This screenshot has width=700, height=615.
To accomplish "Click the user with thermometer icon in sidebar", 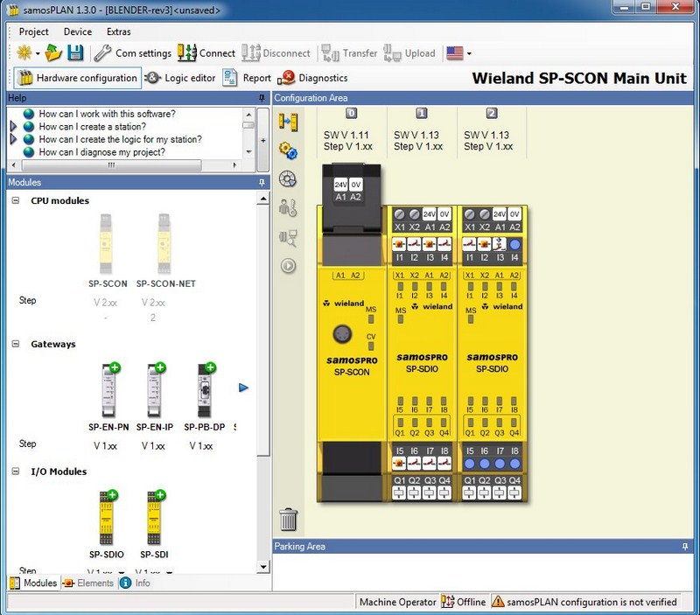I will [x=288, y=208].
